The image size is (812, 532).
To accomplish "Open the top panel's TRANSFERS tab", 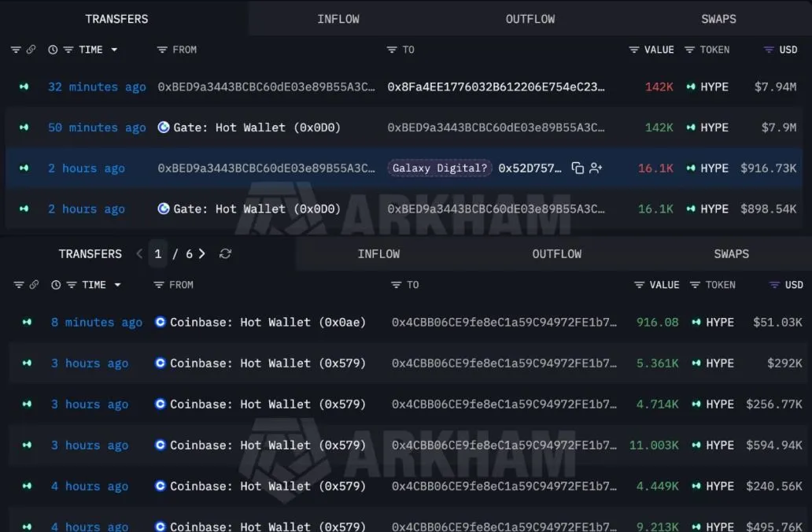I will click(116, 19).
